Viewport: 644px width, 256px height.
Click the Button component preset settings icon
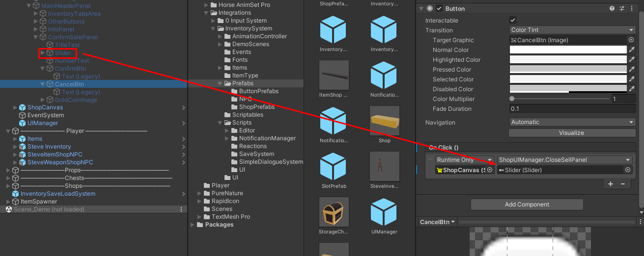point(622,8)
